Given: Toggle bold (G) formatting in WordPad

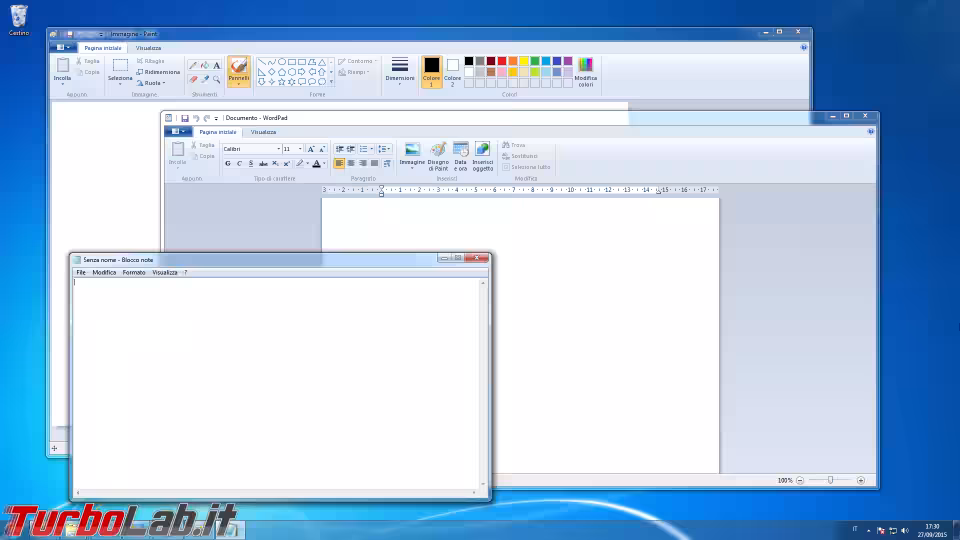Looking at the screenshot, I should (228, 163).
